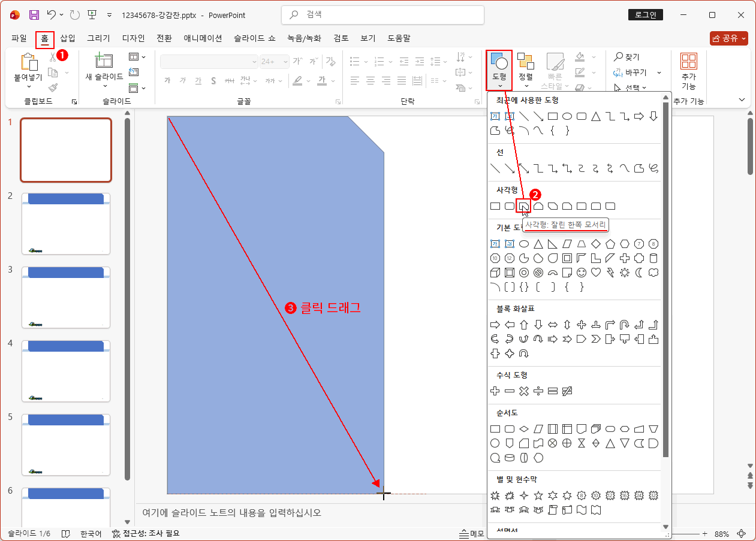Choose the flowchart decision diamond shape
The image size is (756, 541).
(x=524, y=429)
